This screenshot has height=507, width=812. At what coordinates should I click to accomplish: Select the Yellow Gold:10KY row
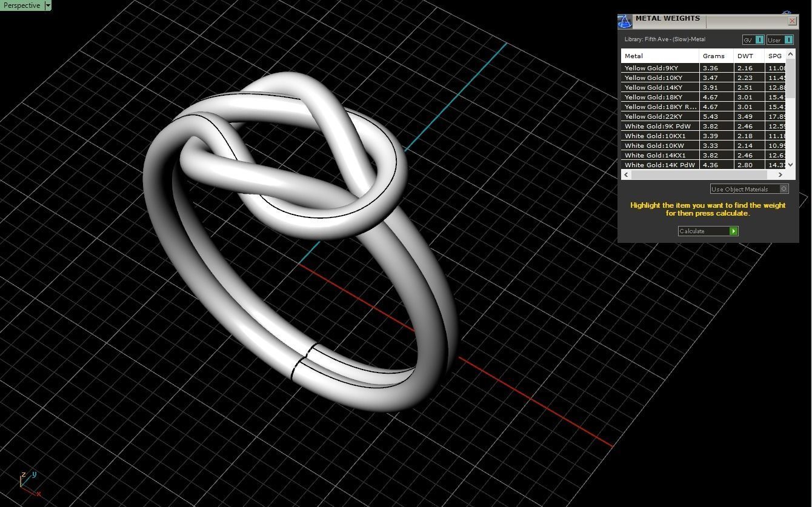point(704,78)
